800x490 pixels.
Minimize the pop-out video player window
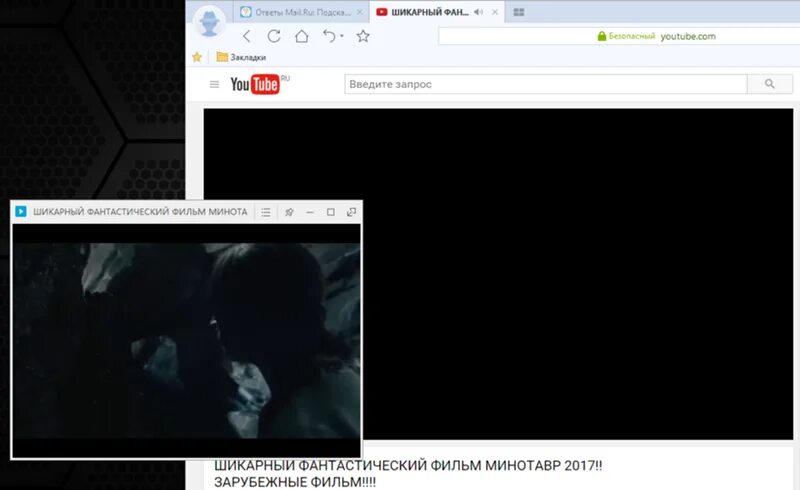tap(310, 212)
